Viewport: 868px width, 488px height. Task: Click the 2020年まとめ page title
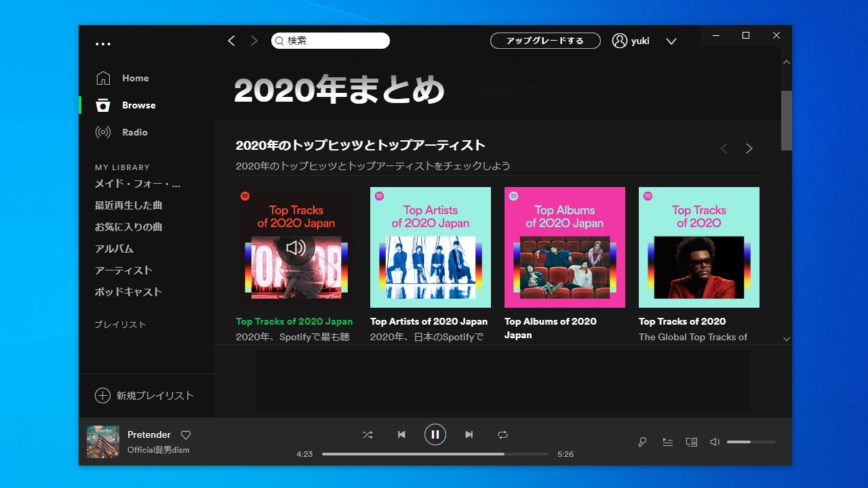coord(339,90)
